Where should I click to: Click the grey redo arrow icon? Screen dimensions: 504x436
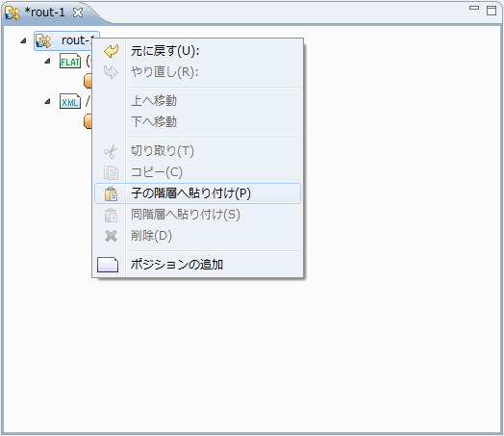tap(111, 72)
